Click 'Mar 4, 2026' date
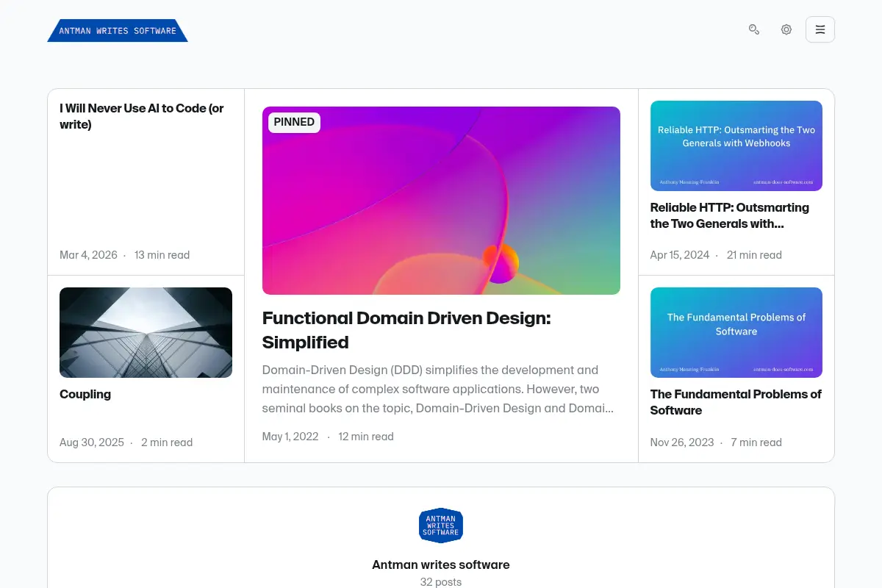This screenshot has width=882, height=588. click(88, 255)
